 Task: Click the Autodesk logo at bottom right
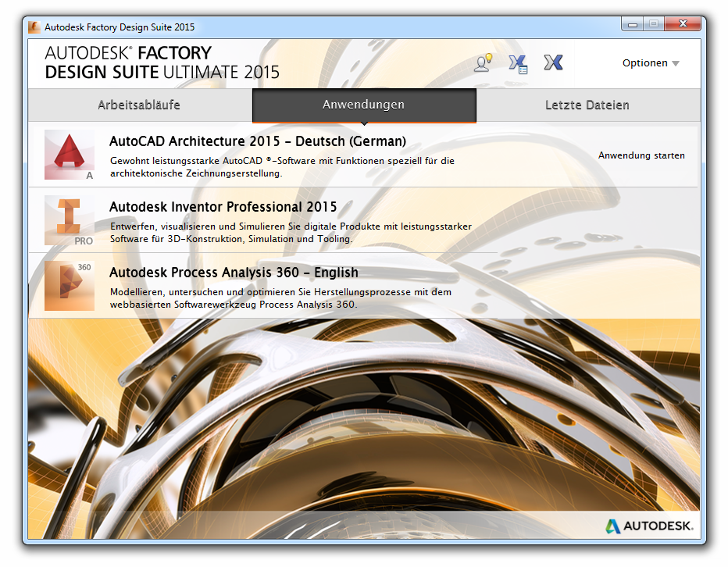point(649,526)
